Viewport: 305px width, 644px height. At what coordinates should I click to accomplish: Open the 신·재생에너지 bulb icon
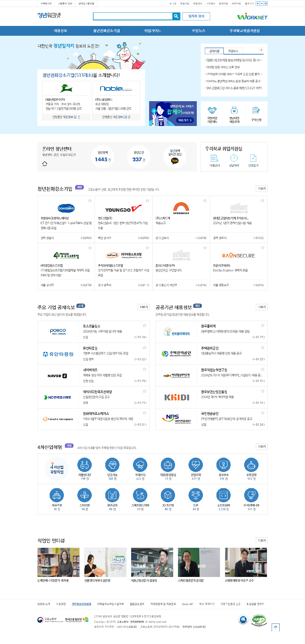click(x=251, y=495)
